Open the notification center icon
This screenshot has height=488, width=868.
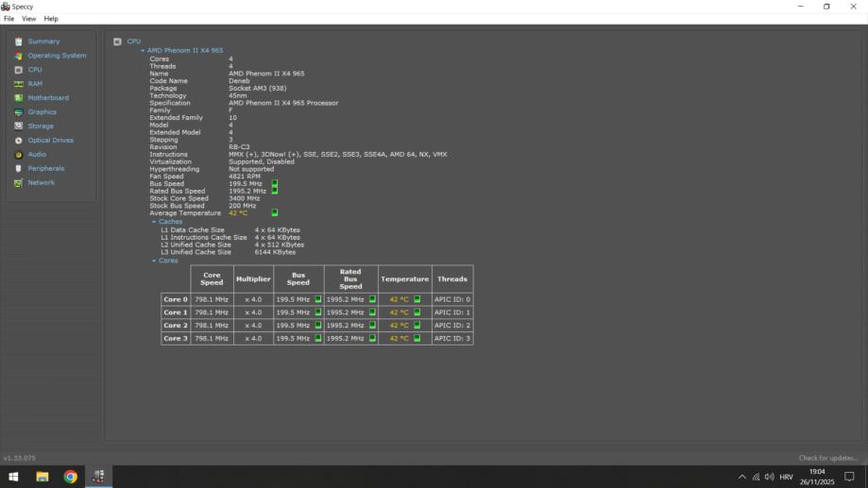click(849, 477)
